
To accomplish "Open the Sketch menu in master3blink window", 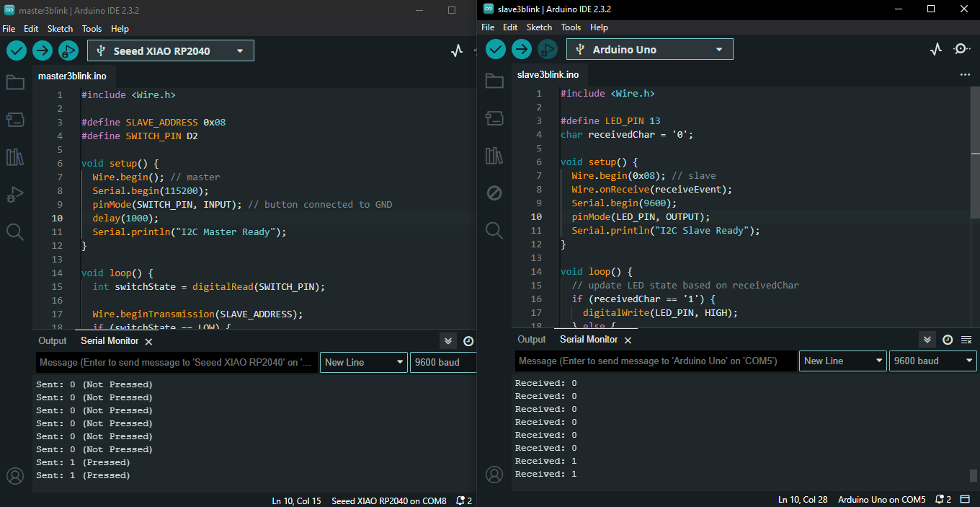I will (x=60, y=29).
